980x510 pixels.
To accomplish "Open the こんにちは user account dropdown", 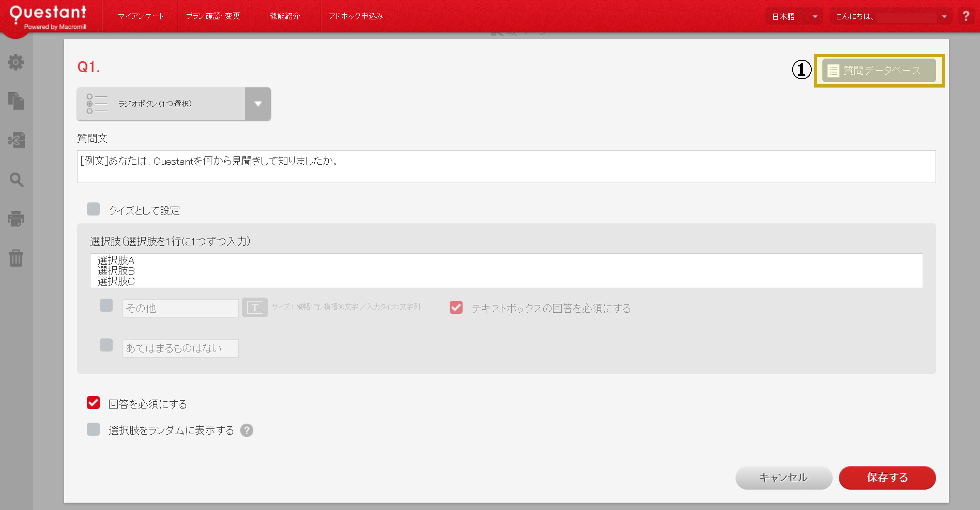I will [891, 16].
